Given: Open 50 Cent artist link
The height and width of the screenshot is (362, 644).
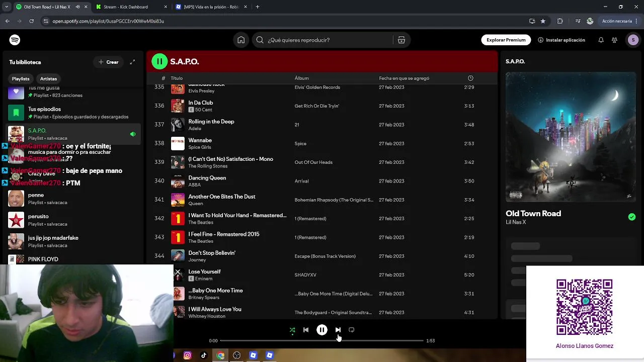Looking at the screenshot, I should tap(203, 110).
